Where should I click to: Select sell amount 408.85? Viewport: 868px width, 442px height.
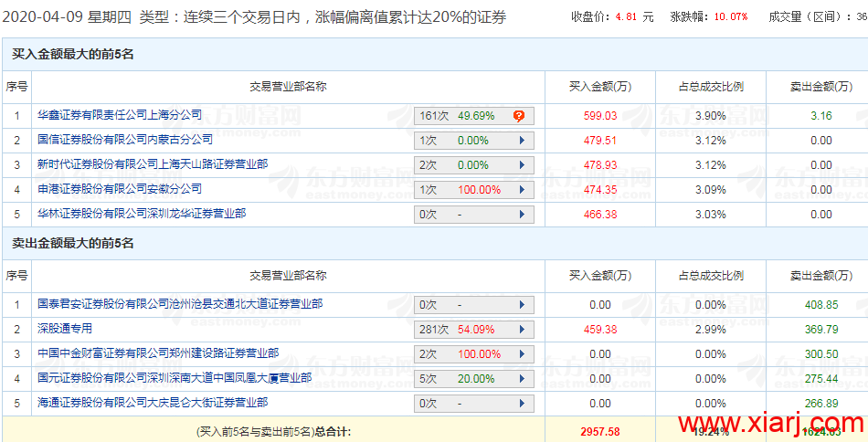[821, 305]
